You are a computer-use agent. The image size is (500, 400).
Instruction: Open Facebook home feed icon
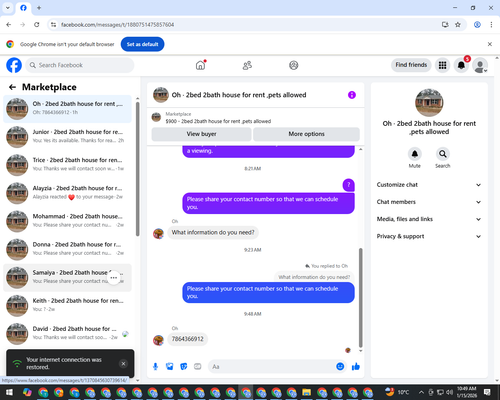tap(200, 65)
